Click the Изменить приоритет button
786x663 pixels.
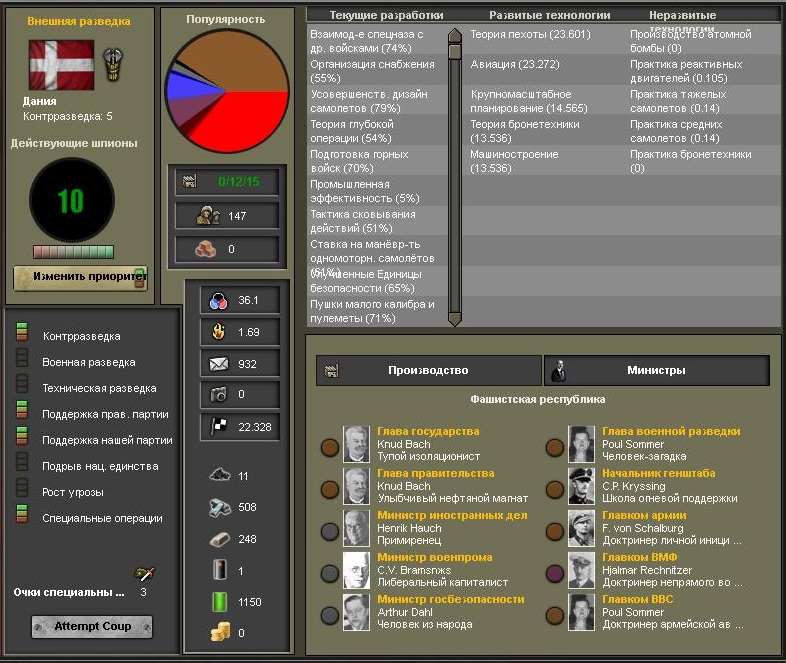click(x=80, y=277)
